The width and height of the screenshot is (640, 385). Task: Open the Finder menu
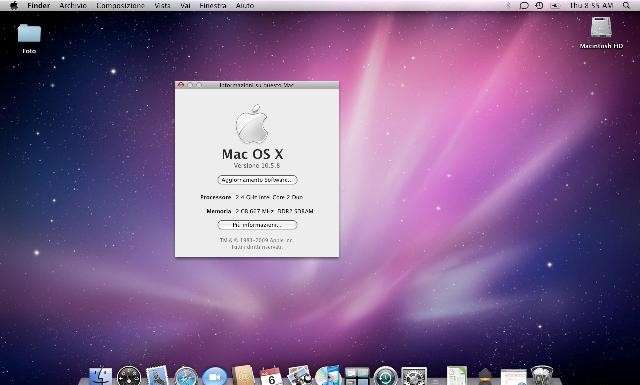(39, 5)
